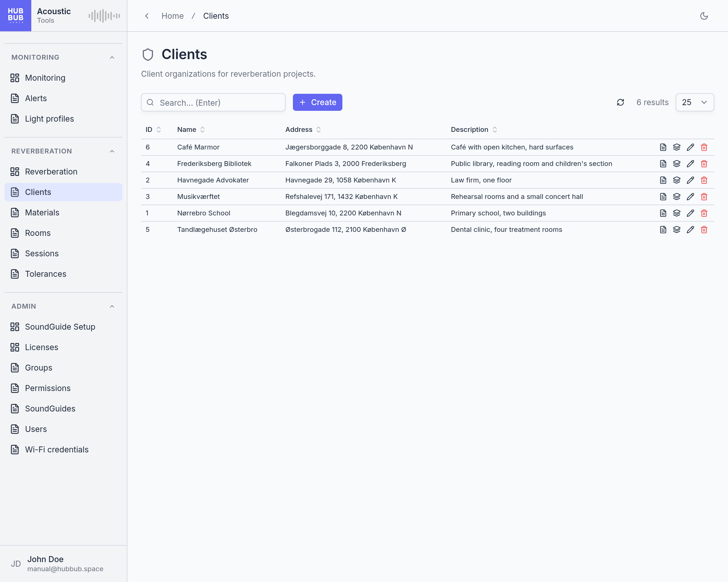
Task: Toggle dark mode with the moon icon
Action: coord(704,16)
